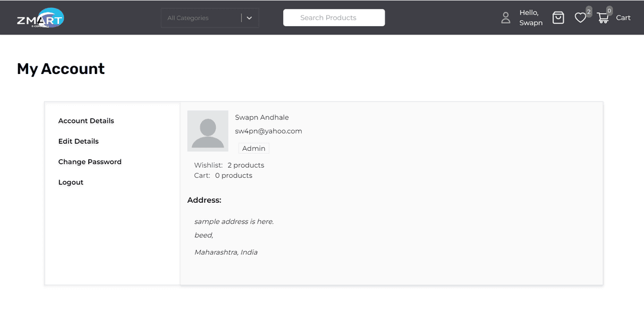Open Edit Details from the sidebar
Image resolution: width=644 pixels, height=318 pixels.
(78, 141)
